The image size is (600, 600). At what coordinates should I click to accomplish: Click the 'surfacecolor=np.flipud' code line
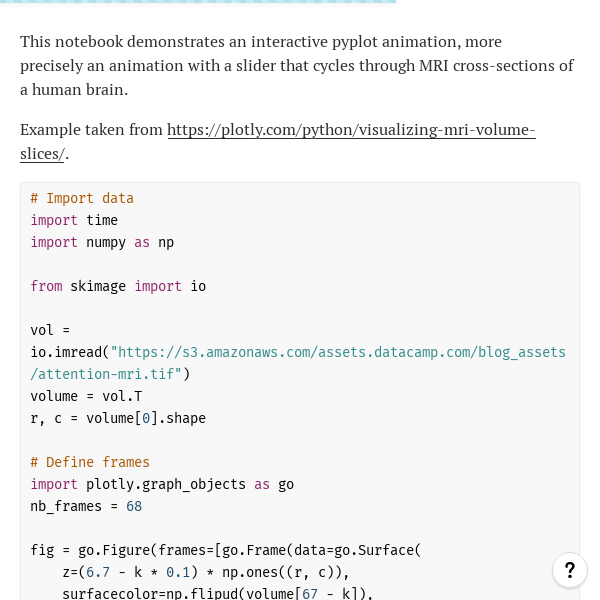[217, 594]
